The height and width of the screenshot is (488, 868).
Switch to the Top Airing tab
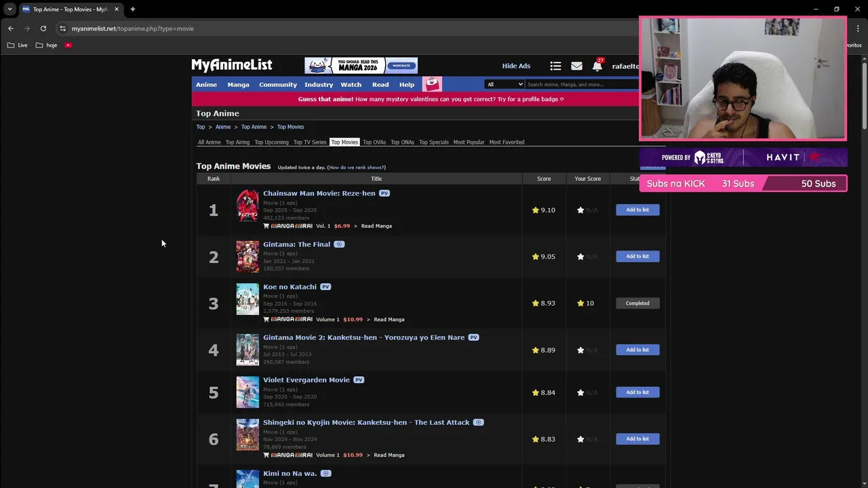pyautogui.click(x=237, y=142)
